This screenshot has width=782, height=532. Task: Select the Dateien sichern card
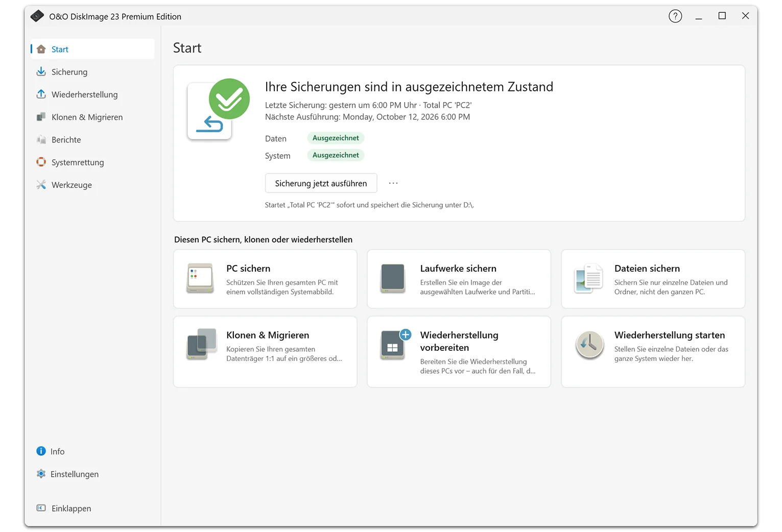(x=653, y=279)
